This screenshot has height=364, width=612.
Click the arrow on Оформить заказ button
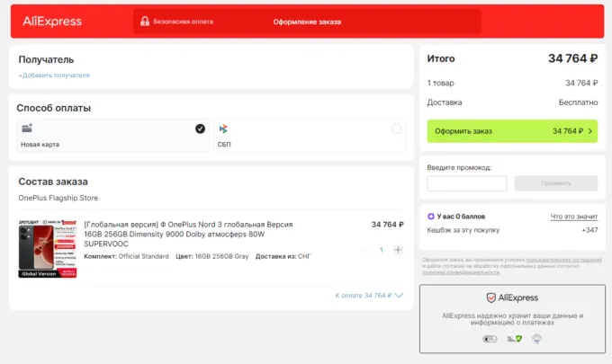tap(589, 131)
